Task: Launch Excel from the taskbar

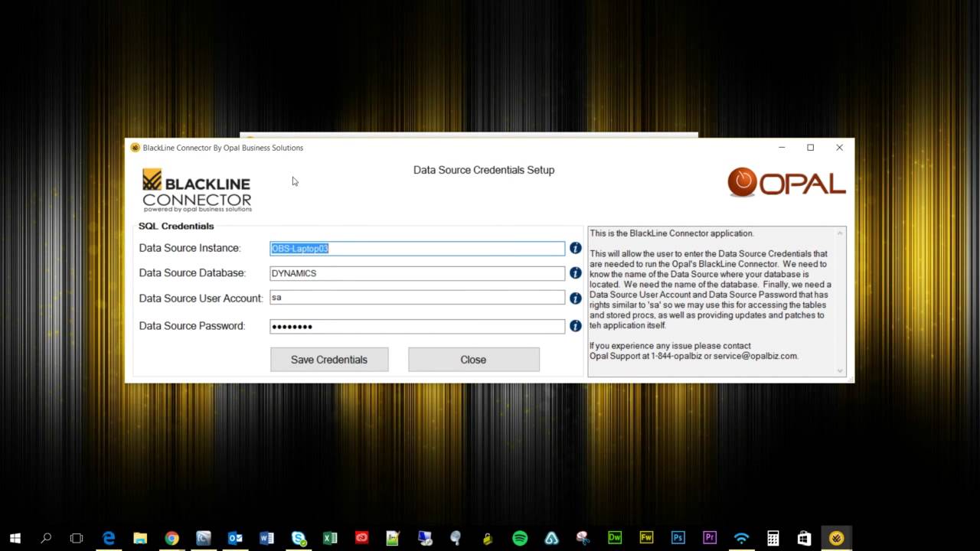Action: [330, 538]
